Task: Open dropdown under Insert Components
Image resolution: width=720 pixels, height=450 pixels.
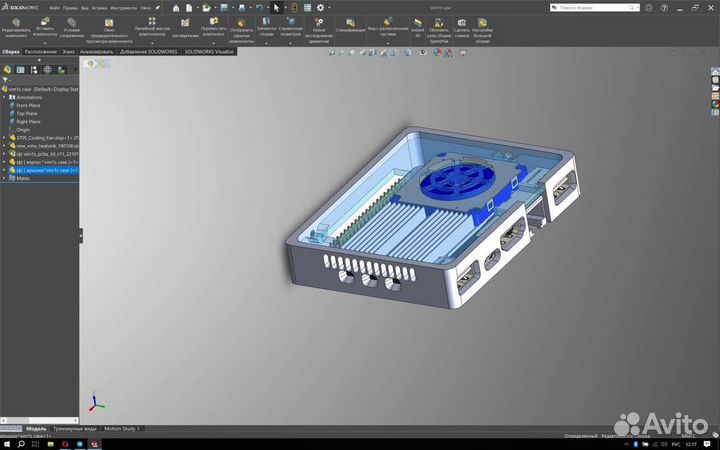Action: point(45,43)
